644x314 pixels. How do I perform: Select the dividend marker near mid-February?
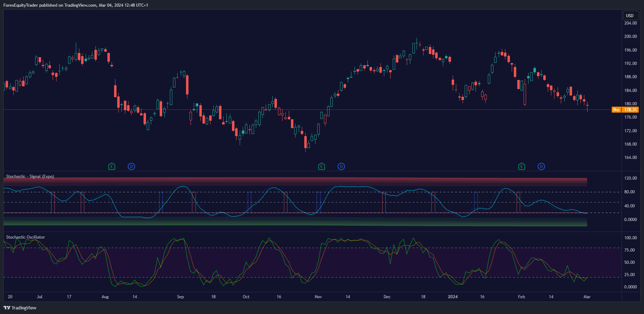(x=541, y=166)
